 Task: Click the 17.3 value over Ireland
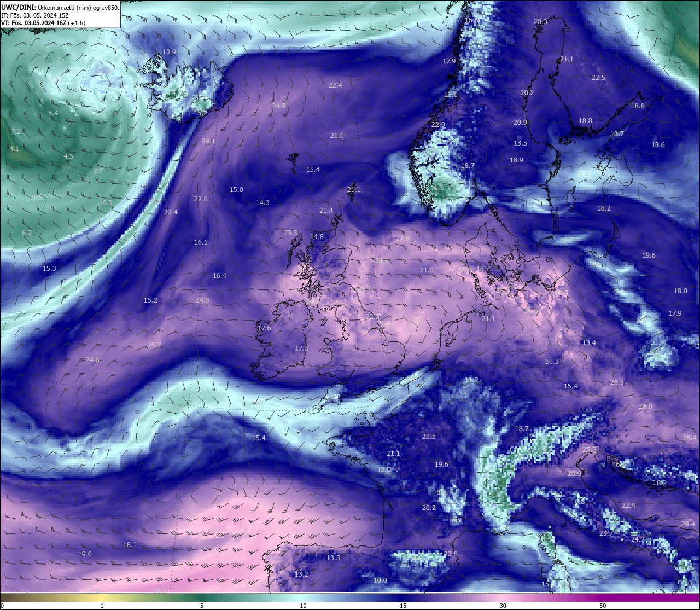301,348
